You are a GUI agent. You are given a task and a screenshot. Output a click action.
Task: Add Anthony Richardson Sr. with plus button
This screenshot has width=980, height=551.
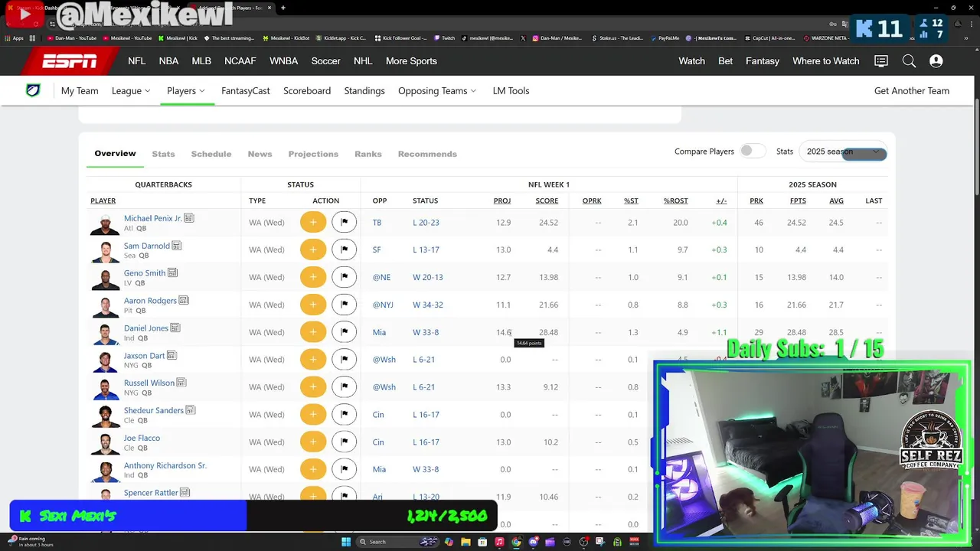pyautogui.click(x=313, y=469)
